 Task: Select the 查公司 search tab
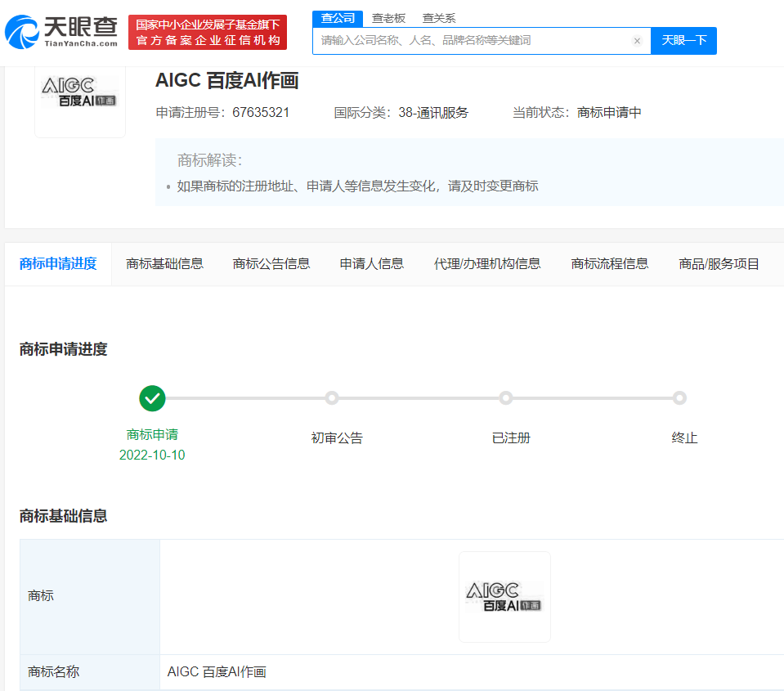point(338,19)
